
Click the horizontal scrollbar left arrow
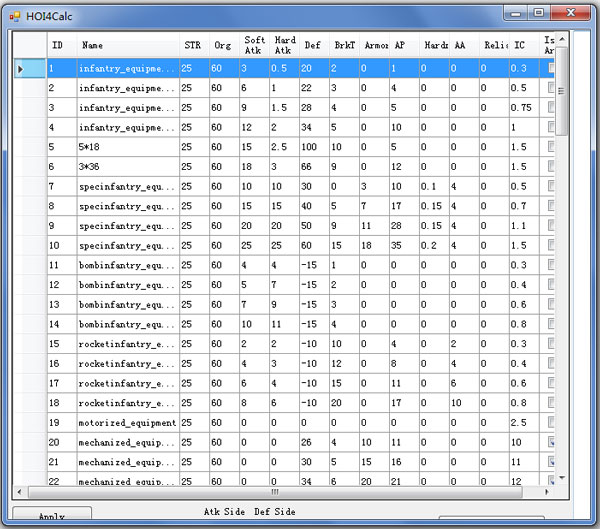pyautogui.click(x=20, y=492)
